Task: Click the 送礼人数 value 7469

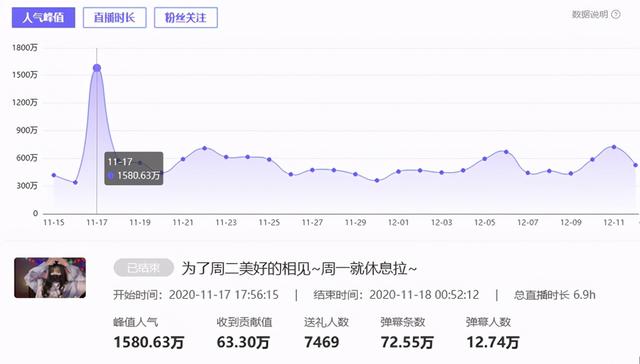Action: (x=322, y=342)
